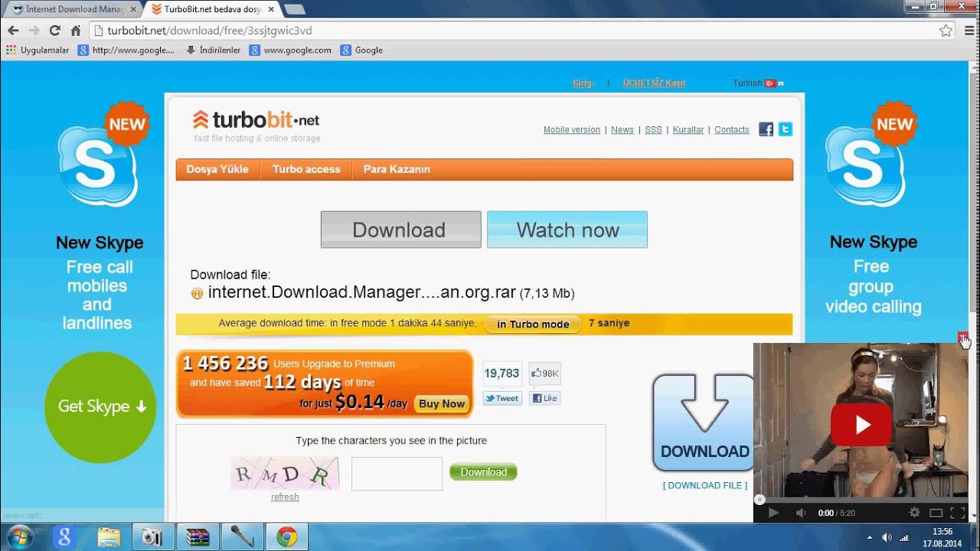Click green Download captcha submit button

[483, 472]
